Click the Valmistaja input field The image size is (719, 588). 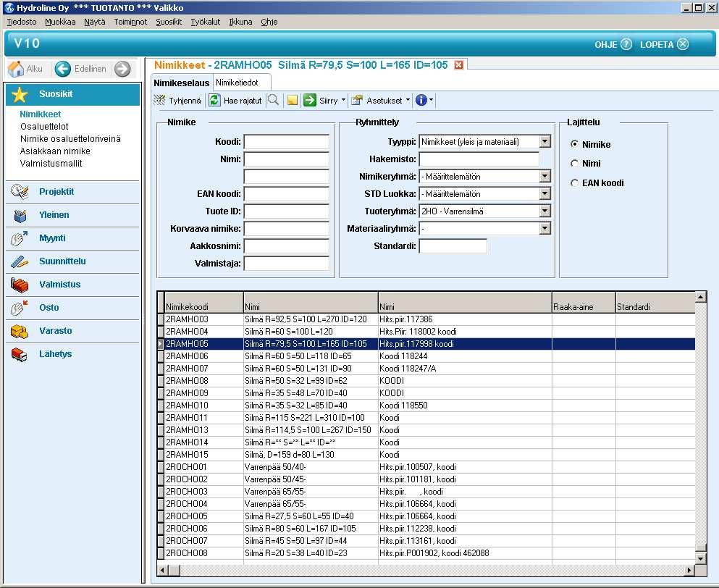pos(287,264)
